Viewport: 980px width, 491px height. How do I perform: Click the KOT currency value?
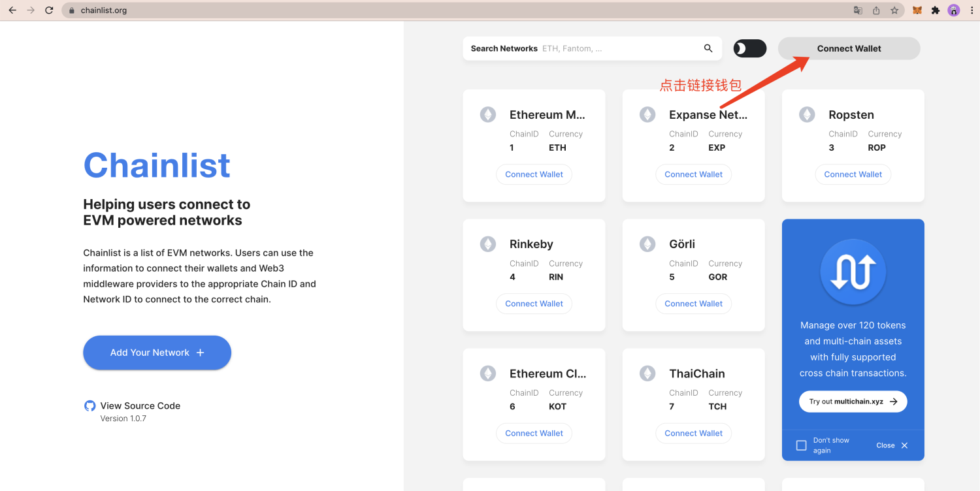pos(557,406)
